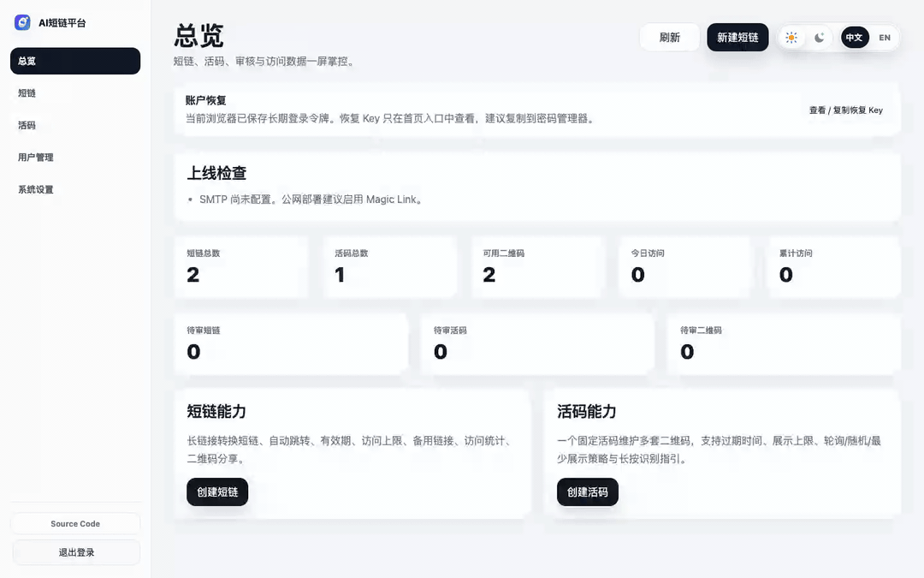Click the 活码总数 stat card

point(389,266)
